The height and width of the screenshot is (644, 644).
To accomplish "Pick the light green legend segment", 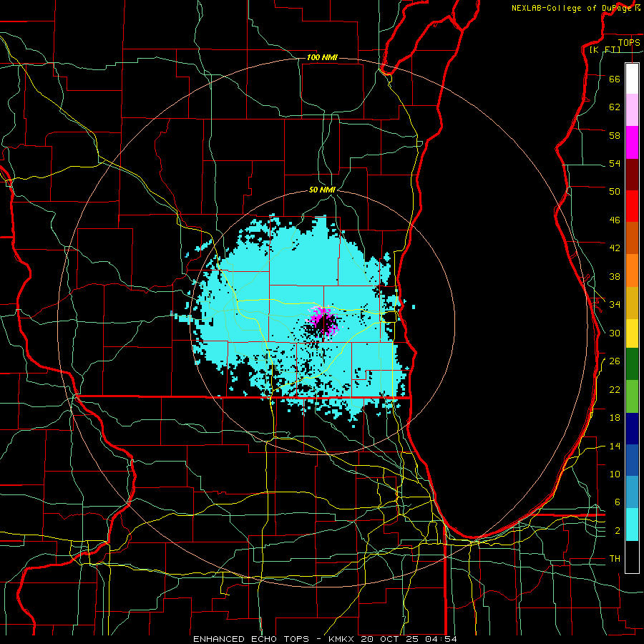I will (x=632, y=396).
